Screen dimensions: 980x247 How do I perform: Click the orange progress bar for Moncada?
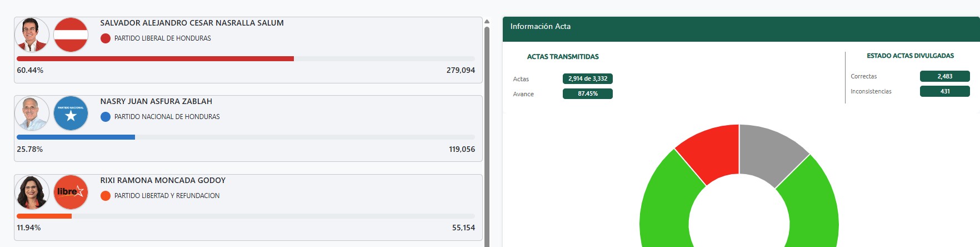44,216
